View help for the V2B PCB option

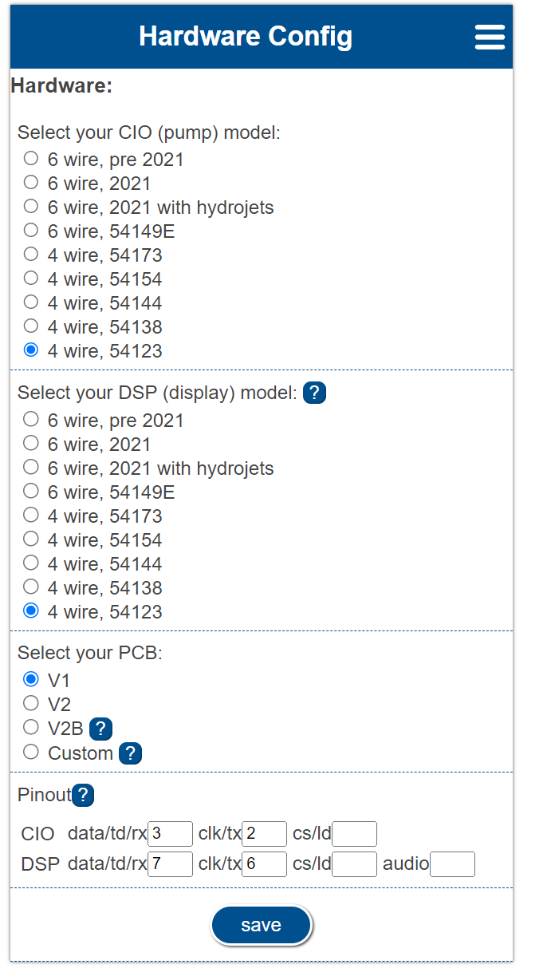pyautogui.click(x=100, y=729)
